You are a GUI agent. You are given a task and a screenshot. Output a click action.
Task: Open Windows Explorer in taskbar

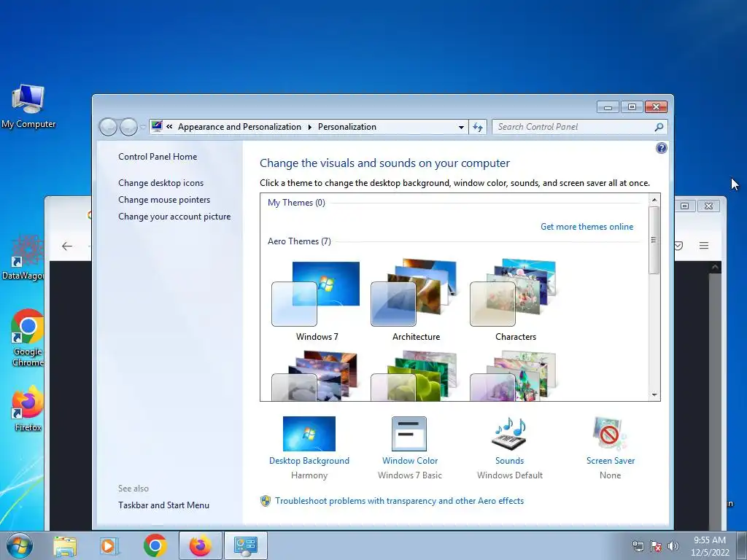(65, 545)
